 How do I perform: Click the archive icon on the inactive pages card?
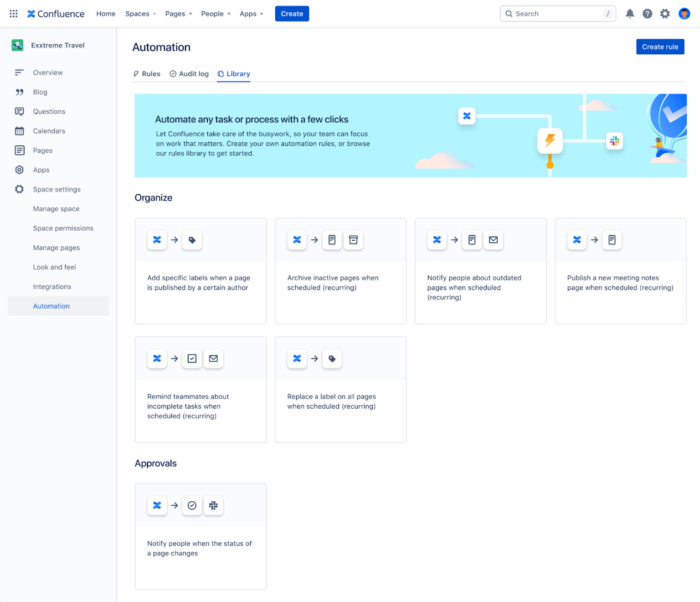(x=353, y=240)
